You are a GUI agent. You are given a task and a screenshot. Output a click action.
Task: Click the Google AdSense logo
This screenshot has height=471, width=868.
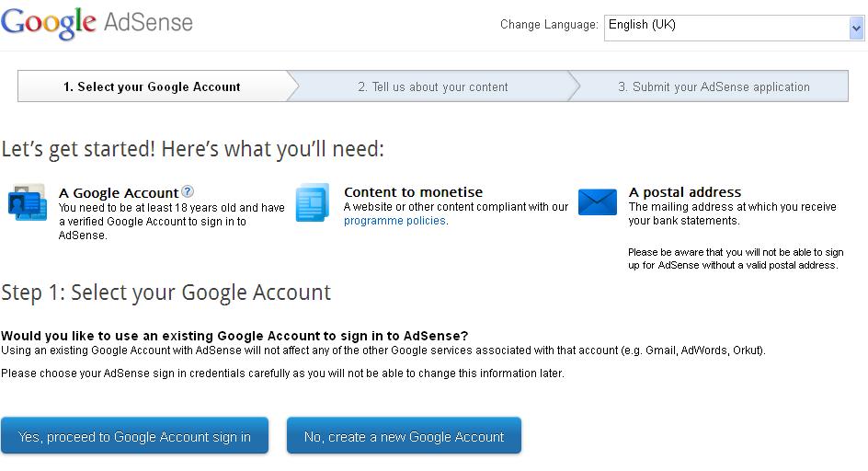97,23
